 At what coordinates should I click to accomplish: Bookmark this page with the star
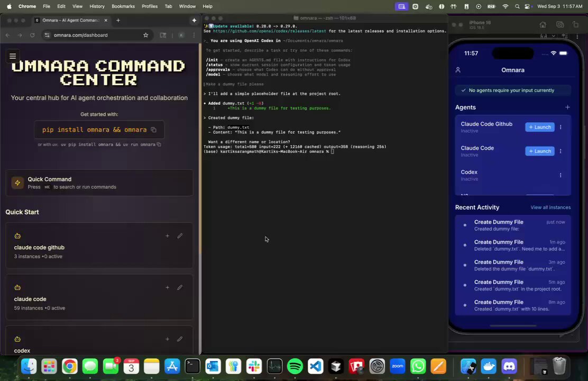[145, 35]
